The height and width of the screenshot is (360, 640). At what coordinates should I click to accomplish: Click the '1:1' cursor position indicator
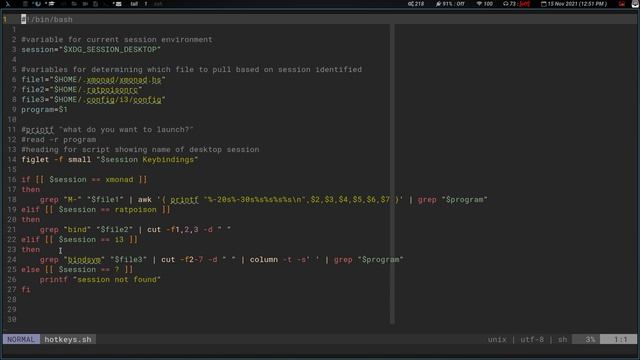click(x=620, y=339)
